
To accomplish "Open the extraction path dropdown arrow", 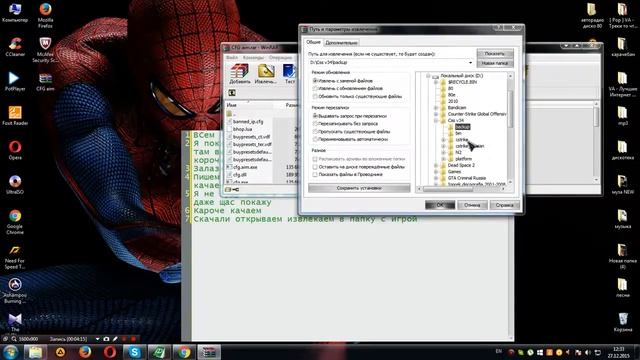I will click(x=470, y=62).
